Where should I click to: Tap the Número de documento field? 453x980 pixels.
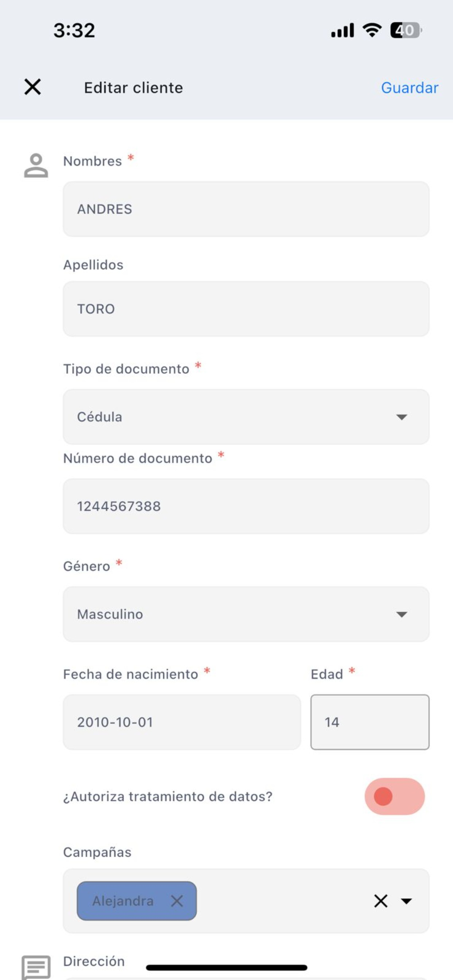(x=246, y=506)
